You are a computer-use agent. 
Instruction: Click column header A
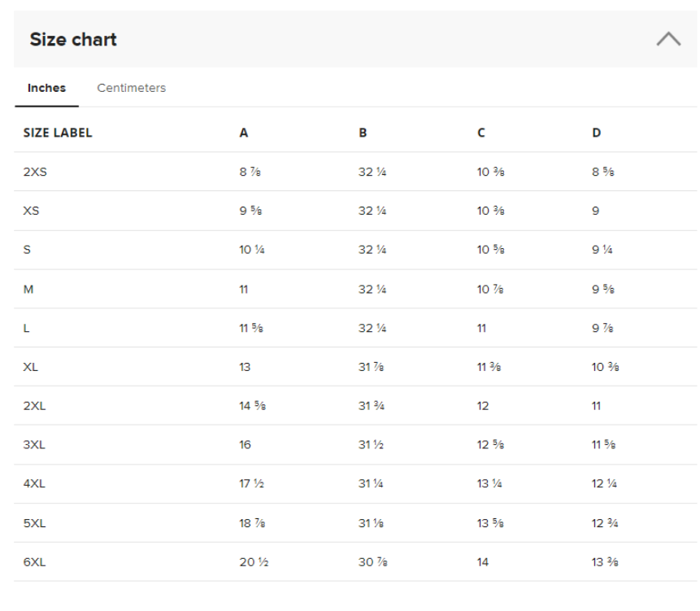244,133
